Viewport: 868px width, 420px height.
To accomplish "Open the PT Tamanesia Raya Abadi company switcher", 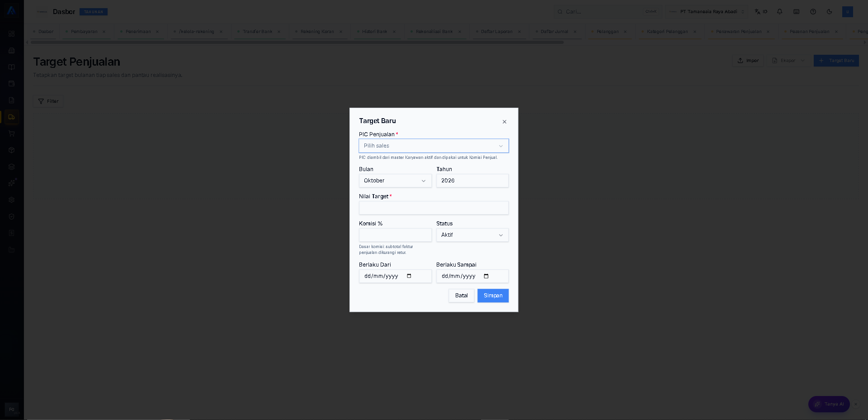I will pyautogui.click(x=707, y=12).
